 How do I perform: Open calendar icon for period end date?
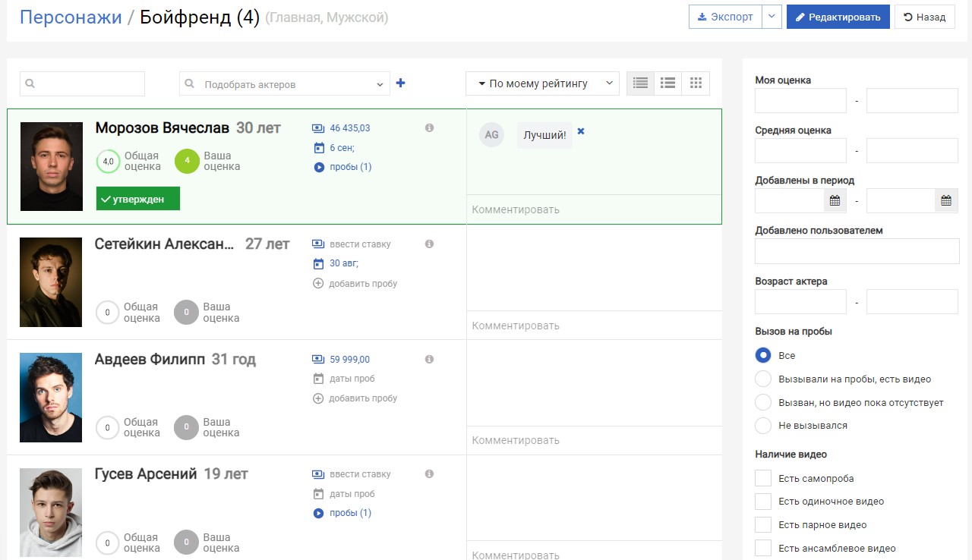coord(946,200)
